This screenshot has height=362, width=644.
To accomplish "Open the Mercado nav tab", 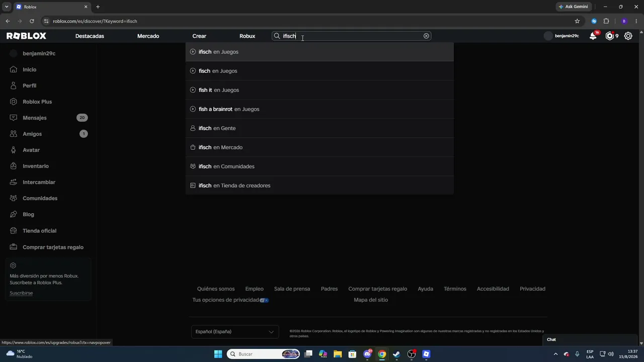I will click(148, 36).
